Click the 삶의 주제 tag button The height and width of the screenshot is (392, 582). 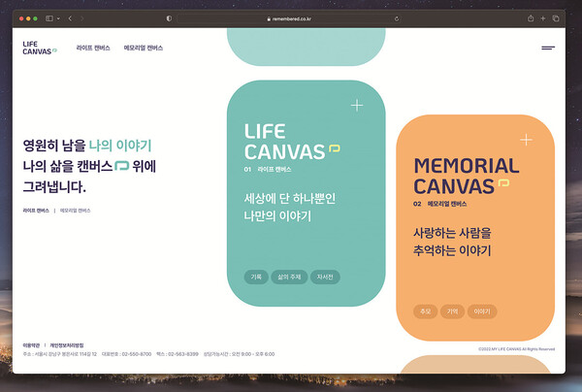pyautogui.click(x=288, y=277)
